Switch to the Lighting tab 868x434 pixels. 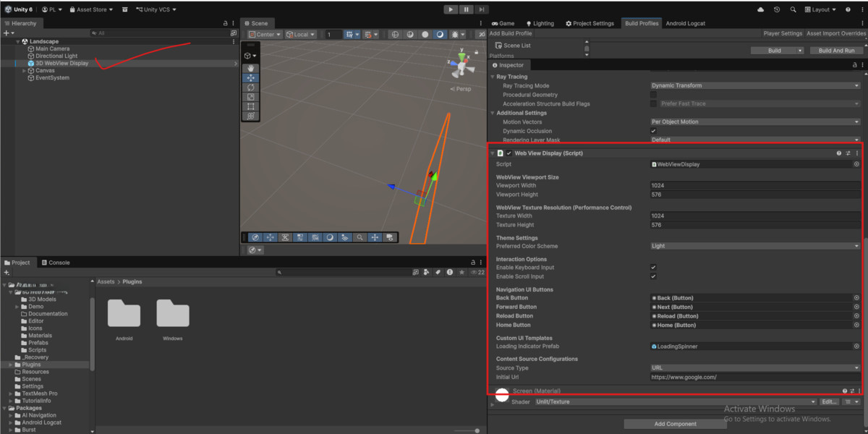(539, 23)
